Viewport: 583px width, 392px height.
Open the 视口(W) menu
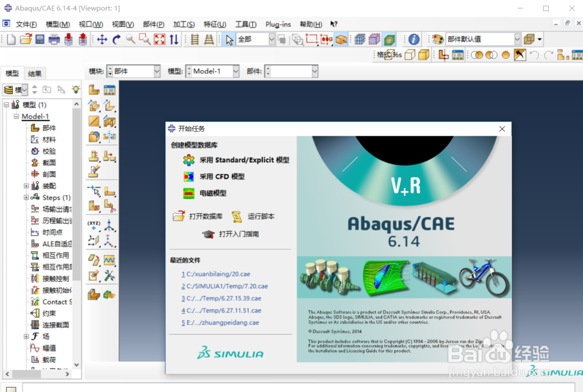91,24
